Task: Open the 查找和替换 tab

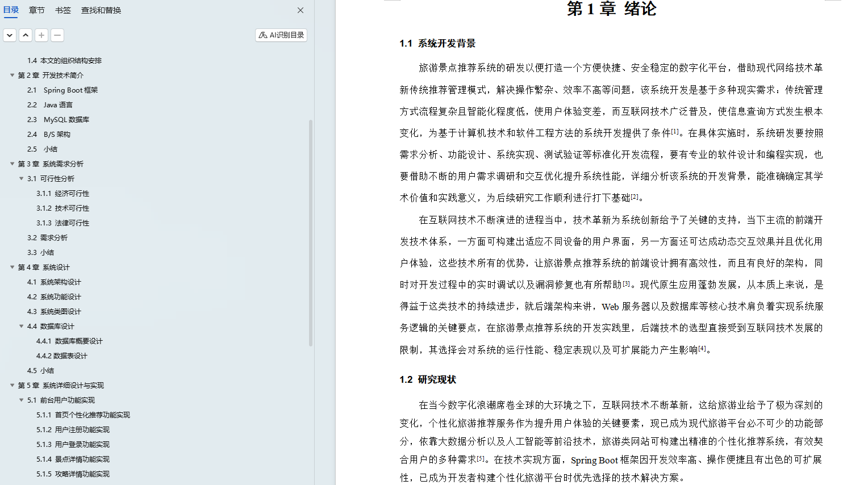Action: coord(100,10)
